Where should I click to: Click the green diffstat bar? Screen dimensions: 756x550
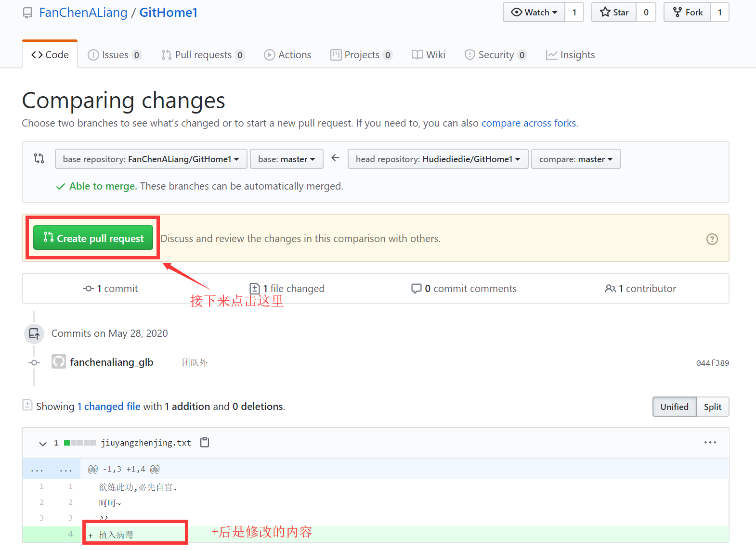point(80,443)
